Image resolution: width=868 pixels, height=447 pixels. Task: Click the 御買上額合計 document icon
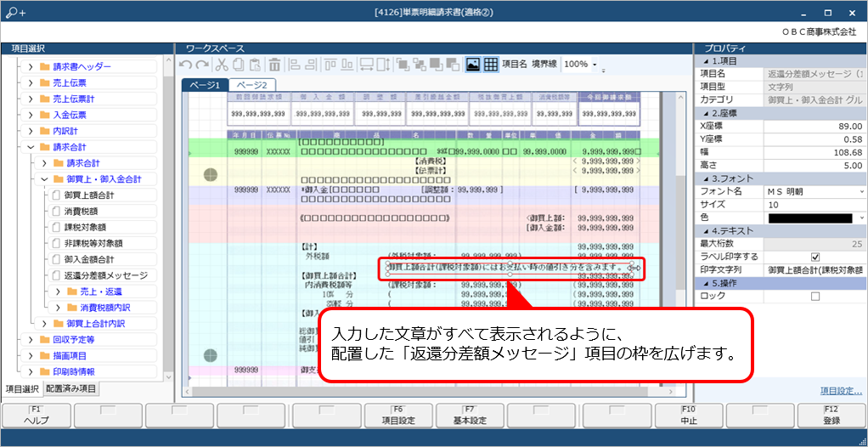pos(55,195)
